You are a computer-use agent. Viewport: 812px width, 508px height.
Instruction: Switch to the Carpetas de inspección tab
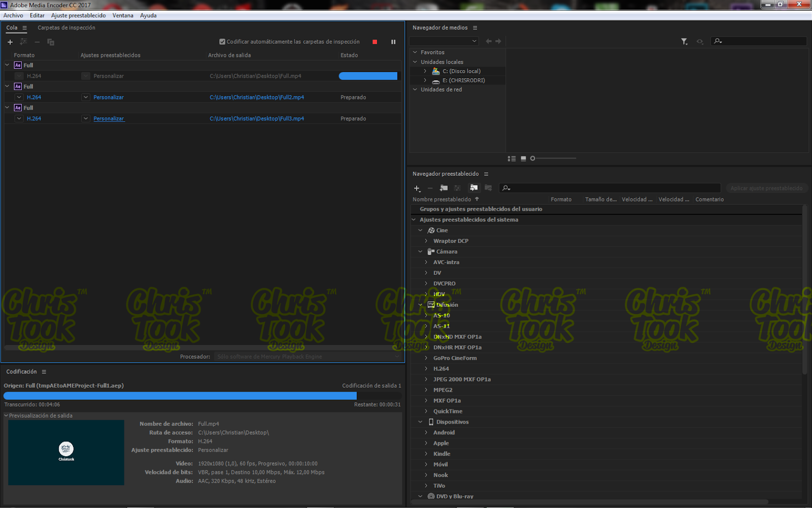pyautogui.click(x=66, y=27)
